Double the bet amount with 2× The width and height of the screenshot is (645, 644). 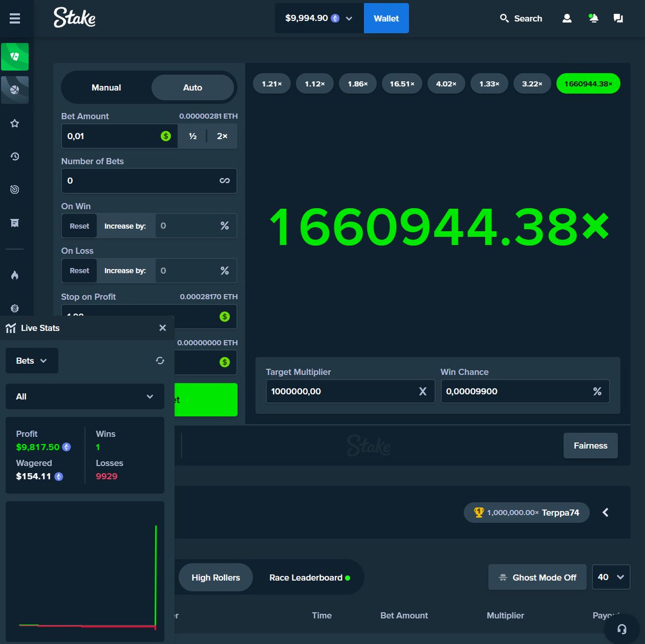coord(222,136)
